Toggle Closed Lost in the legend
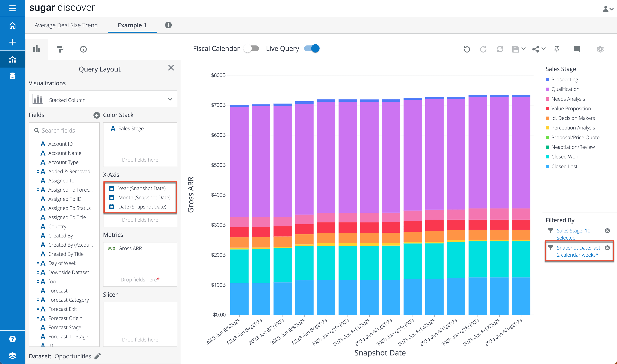This screenshot has width=617, height=364. (x=561, y=167)
